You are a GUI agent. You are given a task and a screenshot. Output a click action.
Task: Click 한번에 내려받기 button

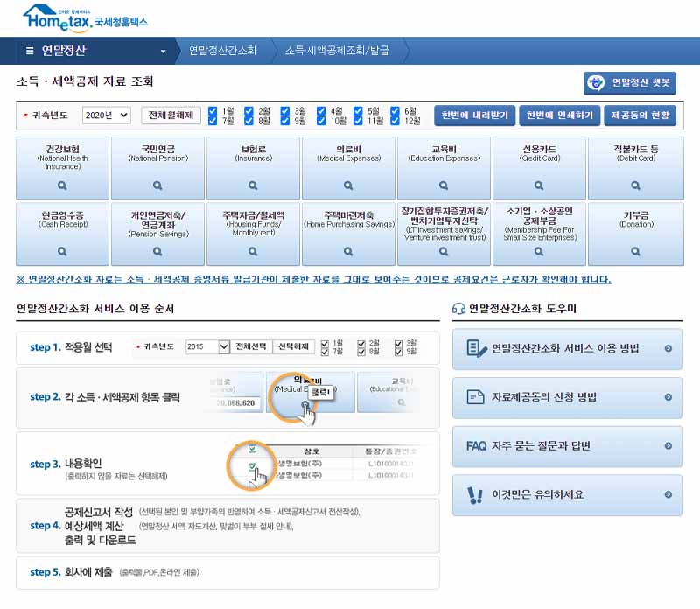[475, 115]
